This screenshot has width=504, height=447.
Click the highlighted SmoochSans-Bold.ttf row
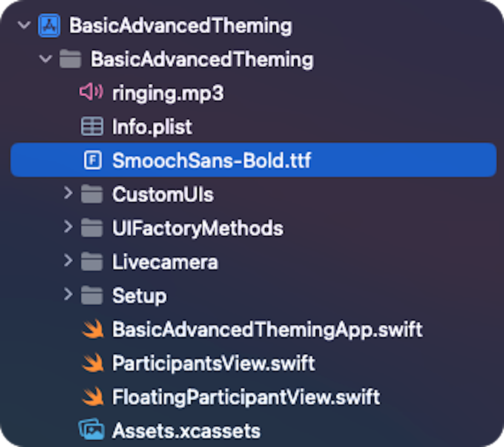coord(211,161)
